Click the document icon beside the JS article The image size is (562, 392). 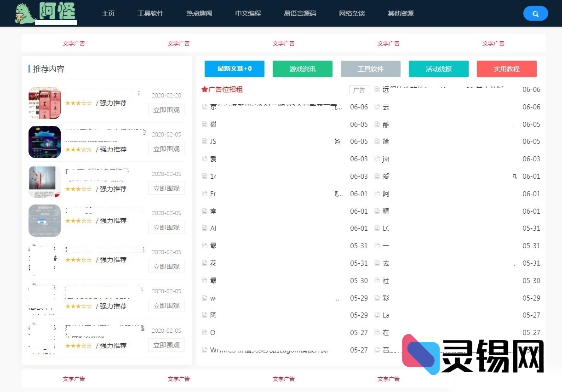[x=204, y=142]
